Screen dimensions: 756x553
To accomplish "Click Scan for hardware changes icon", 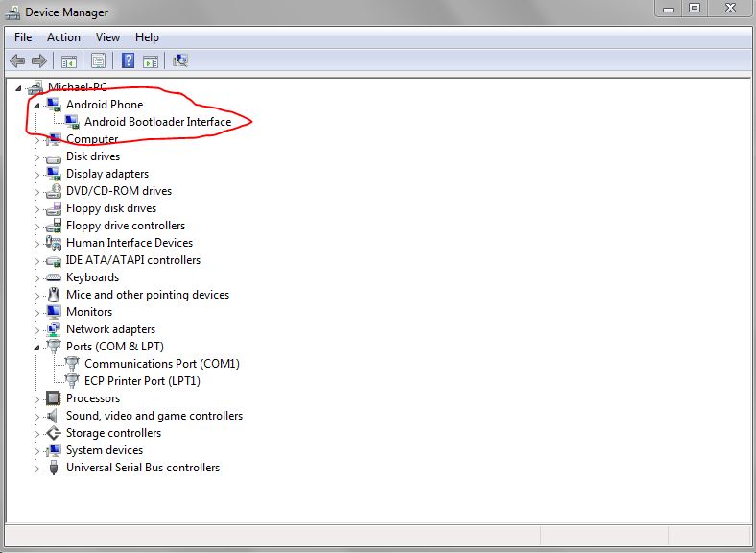I will click(x=179, y=60).
